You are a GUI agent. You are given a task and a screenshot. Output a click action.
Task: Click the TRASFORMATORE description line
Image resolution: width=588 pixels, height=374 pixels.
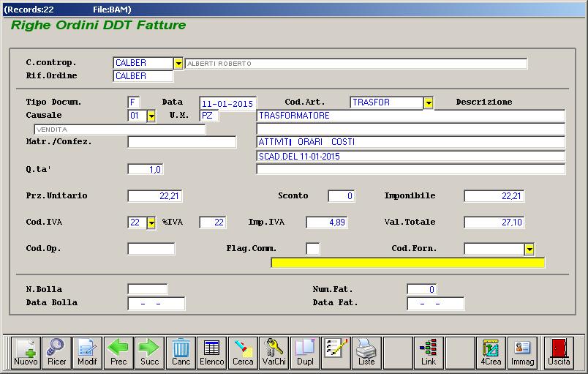410,116
